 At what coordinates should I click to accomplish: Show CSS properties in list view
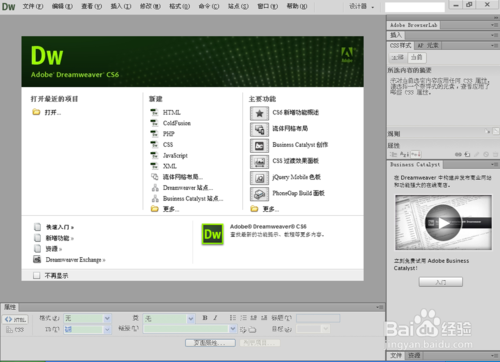click(404, 154)
